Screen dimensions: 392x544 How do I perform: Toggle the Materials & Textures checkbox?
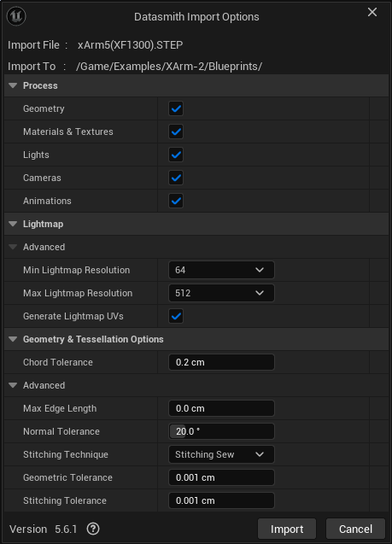(x=176, y=132)
